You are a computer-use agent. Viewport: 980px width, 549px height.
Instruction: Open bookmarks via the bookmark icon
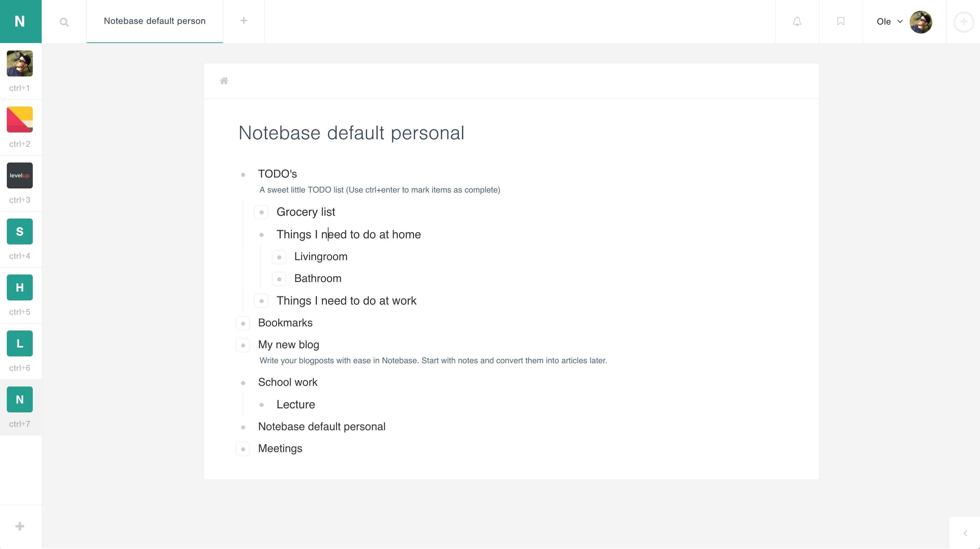840,22
